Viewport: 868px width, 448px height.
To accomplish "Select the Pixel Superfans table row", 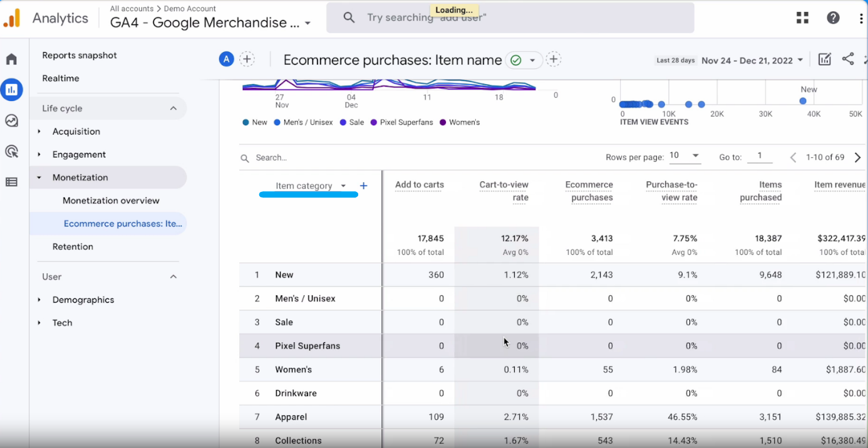I will click(x=553, y=346).
